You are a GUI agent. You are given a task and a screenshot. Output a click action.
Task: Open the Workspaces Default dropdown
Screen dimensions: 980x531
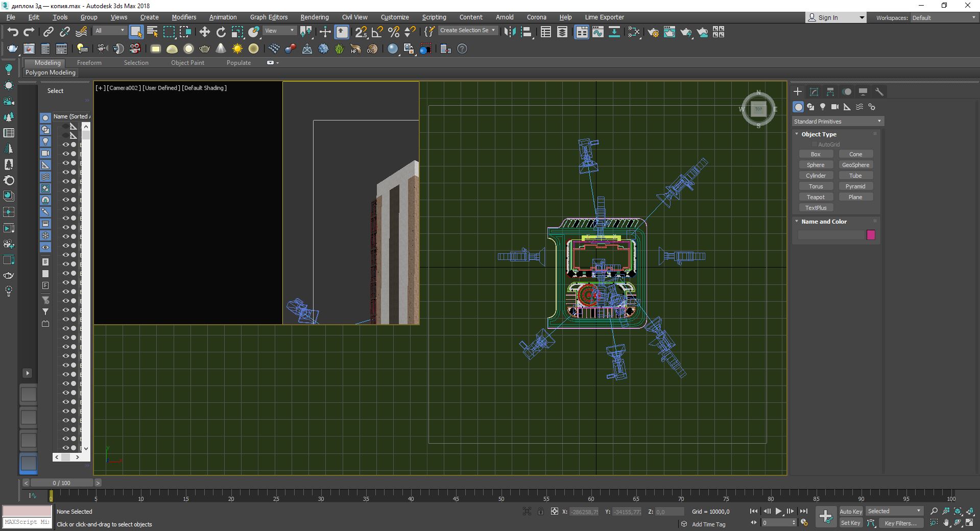click(944, 18)
